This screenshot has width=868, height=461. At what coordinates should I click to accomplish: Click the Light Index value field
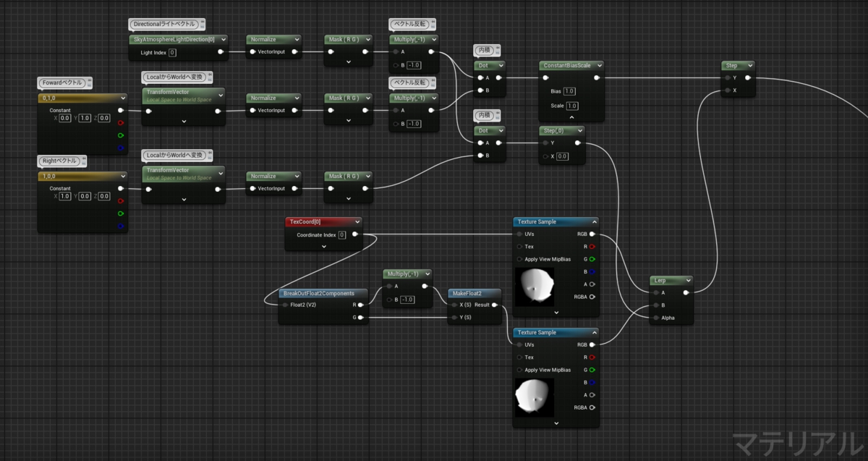[x=172, y=52]
